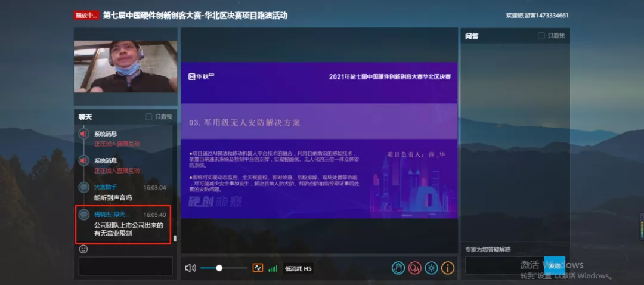
Task: Select the presenter webcam video thumbnail
Action: tap(126, 67)
